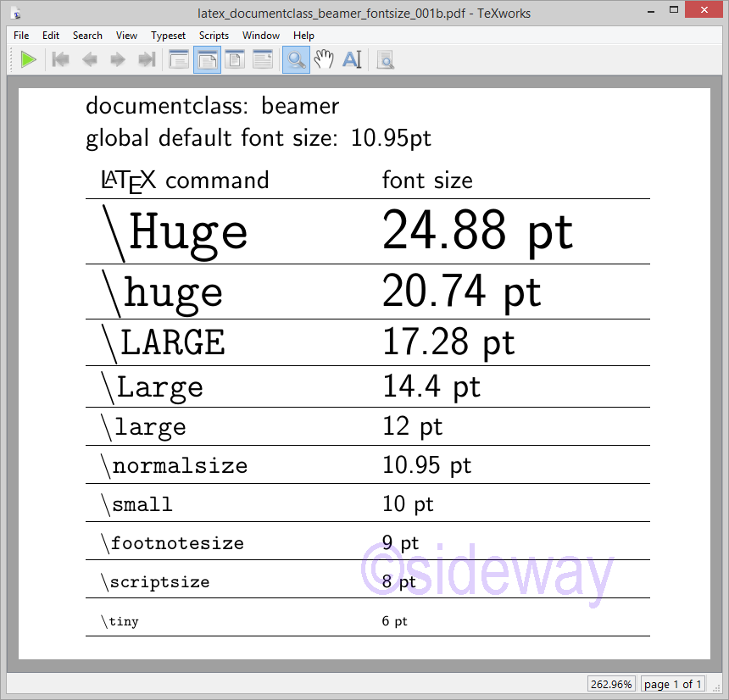Click the 10 pt value
The width and height of the screenshot is (729, 700).
(x=408, y=504)
